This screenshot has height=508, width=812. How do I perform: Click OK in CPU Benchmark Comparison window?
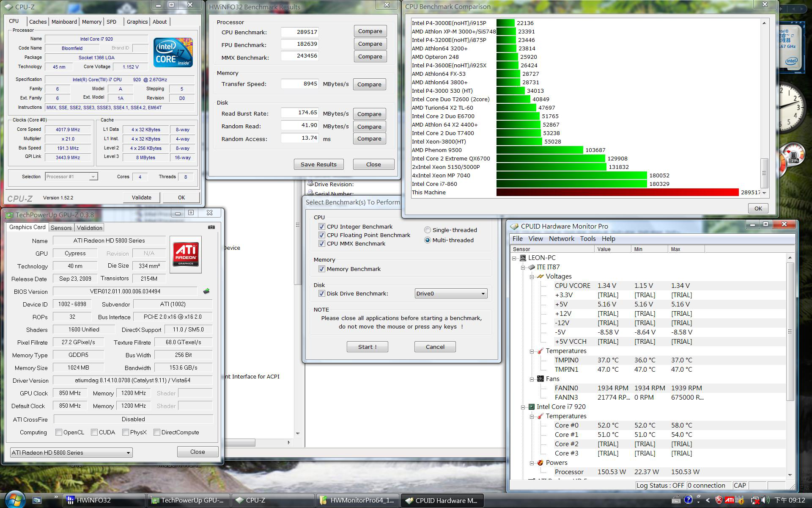758,208
